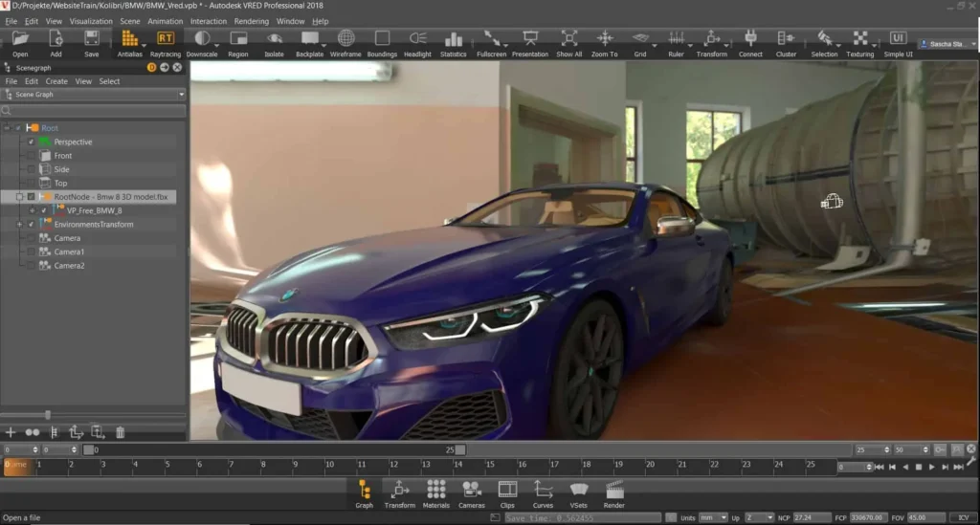Expand the VP_Free_BMW_8 node
Screen dimensions: 980x525
point(32,210)
